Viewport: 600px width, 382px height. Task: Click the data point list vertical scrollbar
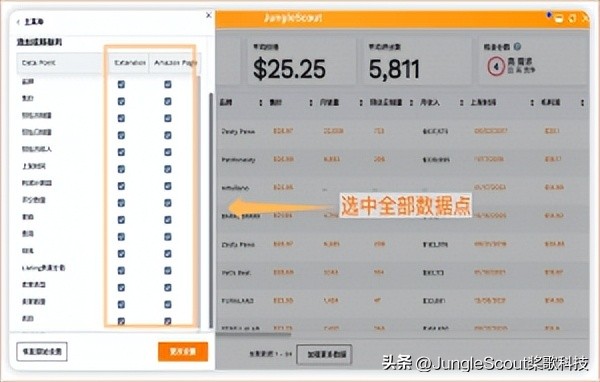point(211,210)
